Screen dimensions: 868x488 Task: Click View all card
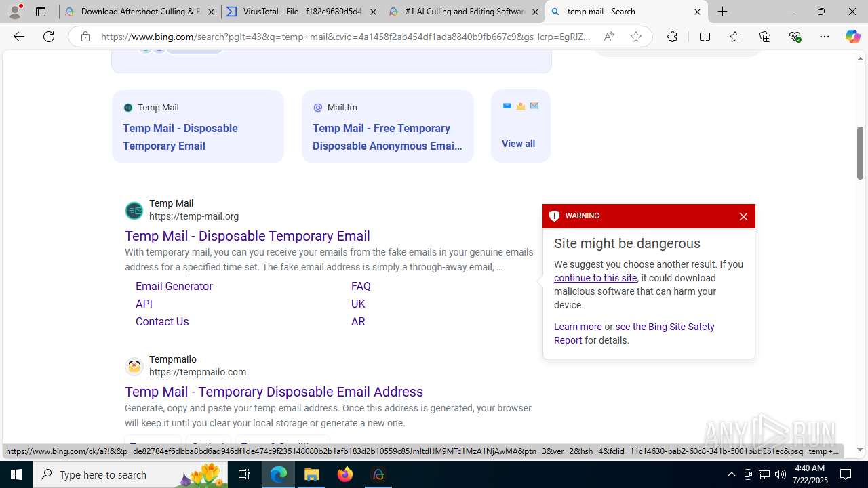pos(521,126)
